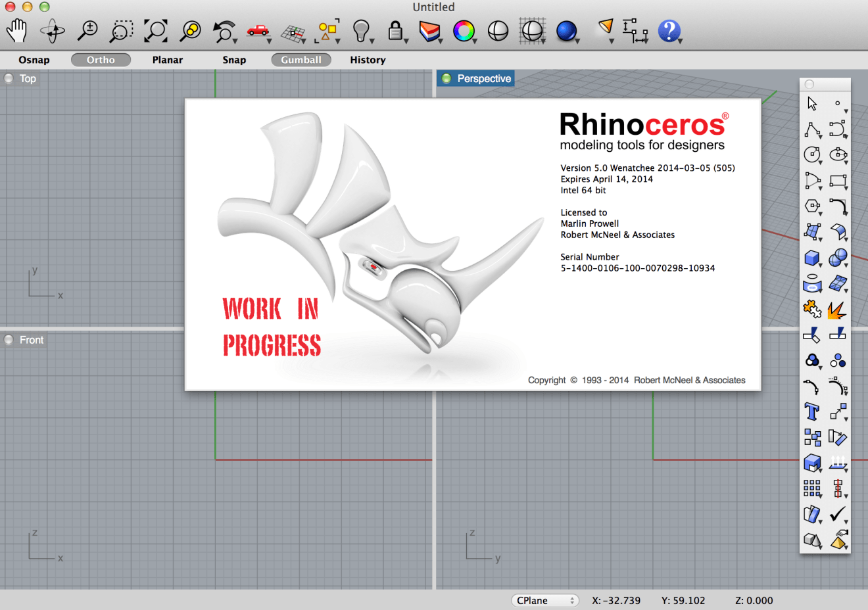Click the Z: 0.000 coordinate readout
Screen dimensions: 868x610
coord(754,601)
